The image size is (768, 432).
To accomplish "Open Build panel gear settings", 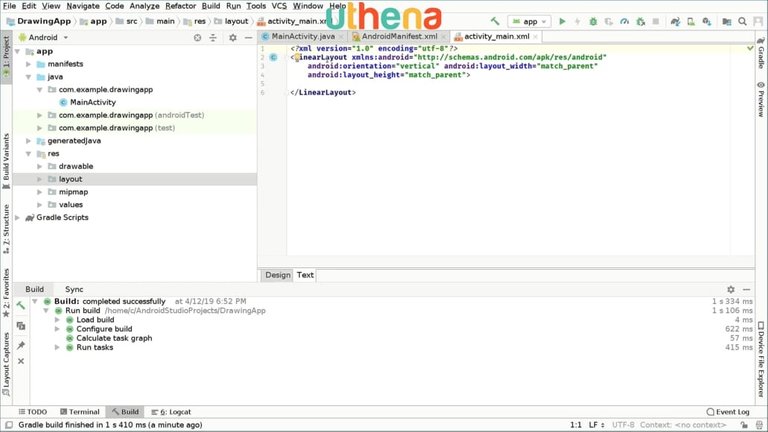I will pos(731,289).
